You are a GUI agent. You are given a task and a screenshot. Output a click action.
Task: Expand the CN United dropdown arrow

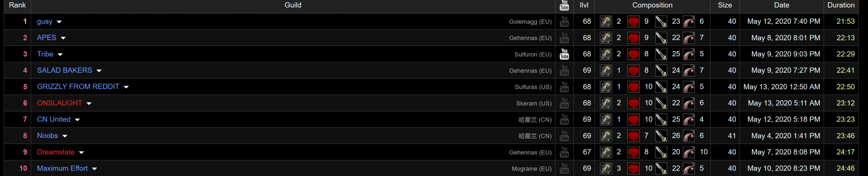[77, 120]
